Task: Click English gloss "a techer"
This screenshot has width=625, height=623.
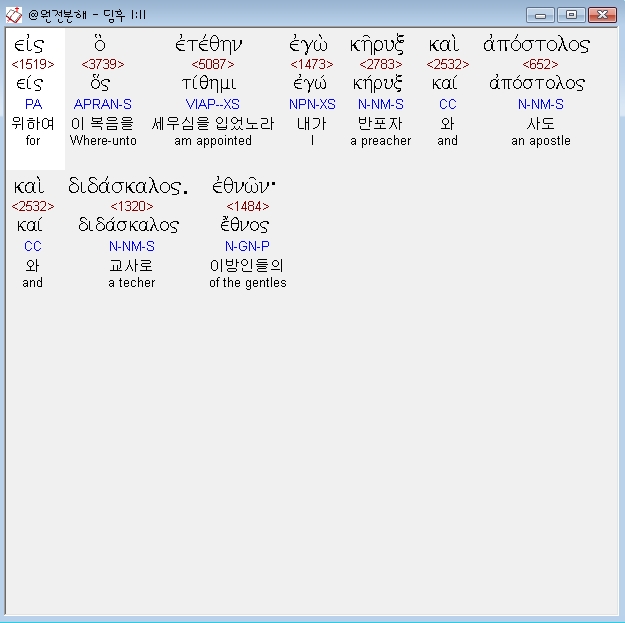Action: (132, 283)
